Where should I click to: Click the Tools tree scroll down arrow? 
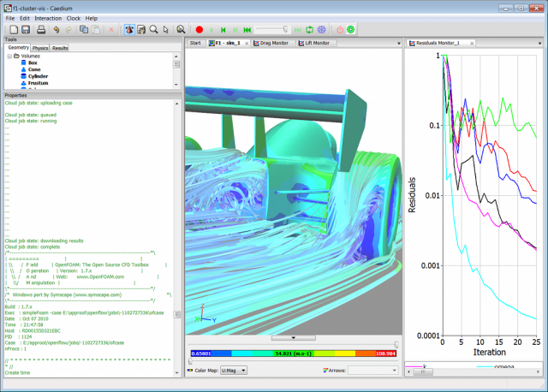[x=176, y=85]
